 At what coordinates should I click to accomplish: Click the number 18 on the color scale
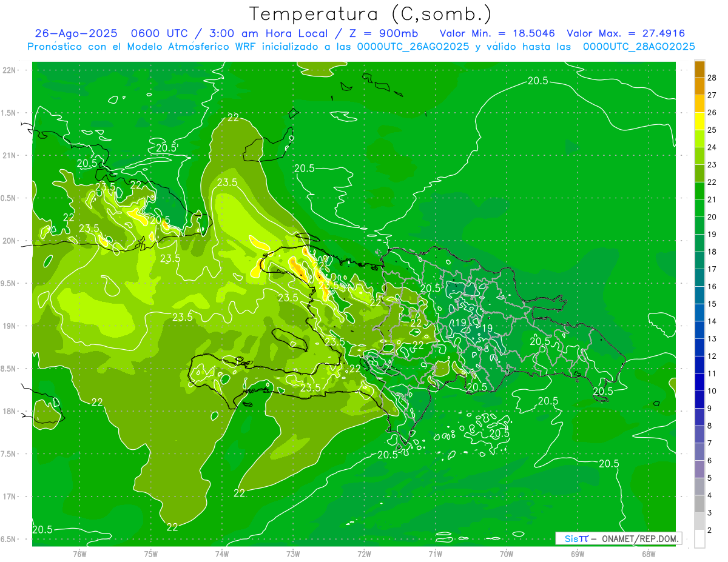point(712,252)
